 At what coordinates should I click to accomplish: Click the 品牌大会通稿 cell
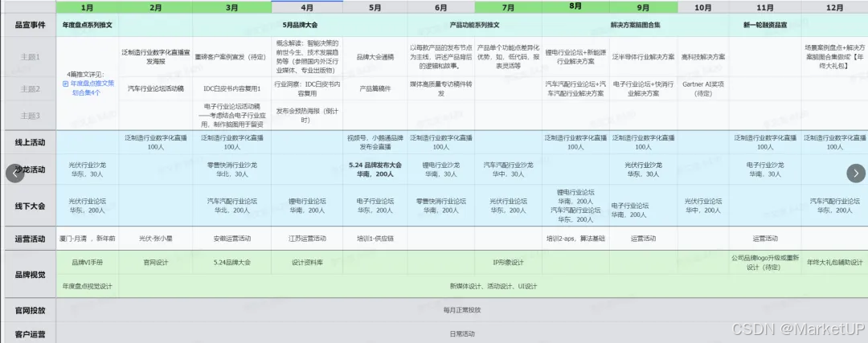(x=375, y=56)
